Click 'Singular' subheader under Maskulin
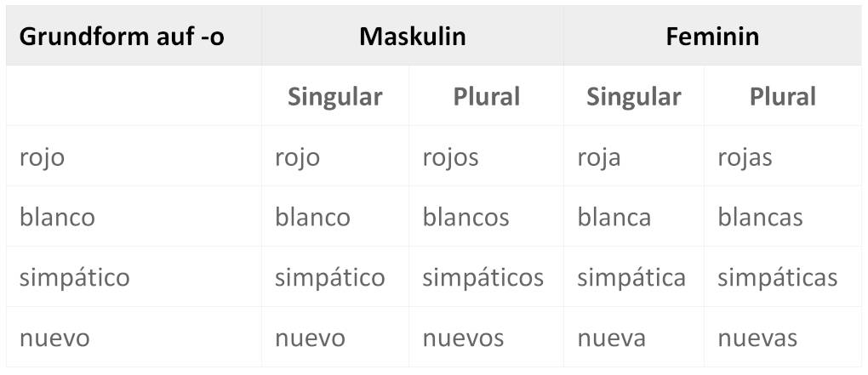This screenshot has width=868, height=375. tap(334, 97)
